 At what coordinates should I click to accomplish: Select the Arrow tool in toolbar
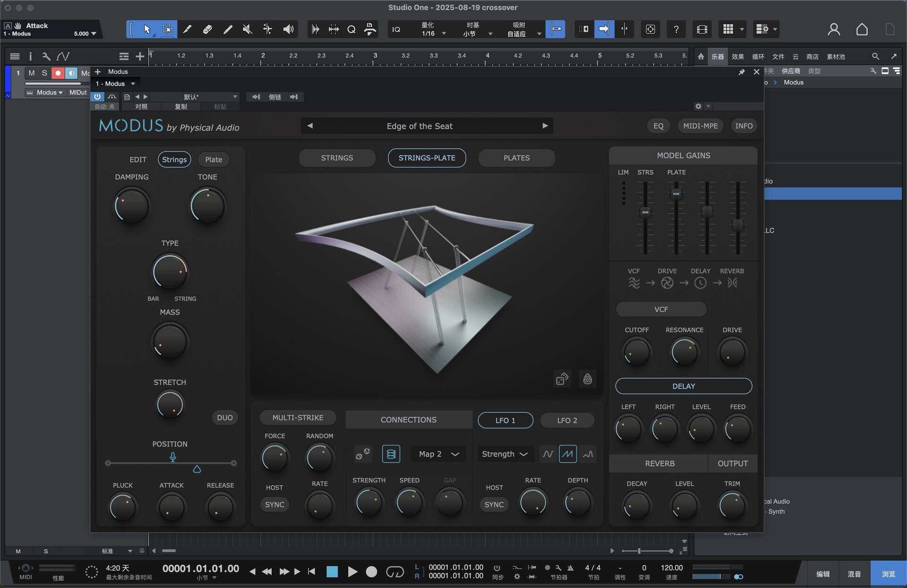pyautogui.click(x=147, y=29)
